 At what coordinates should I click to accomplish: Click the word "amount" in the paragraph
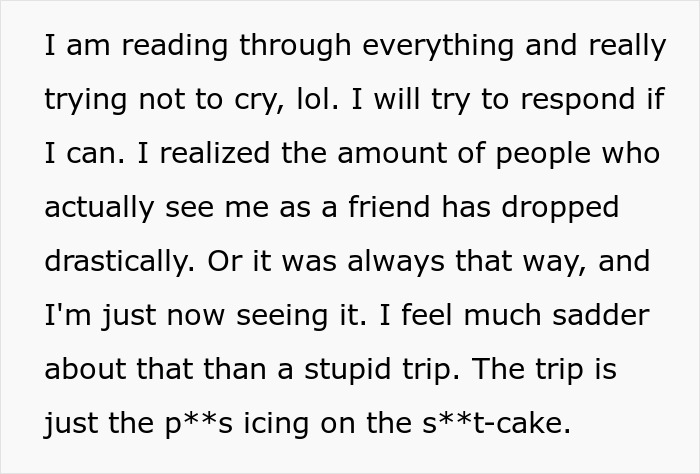coord(389,155)
